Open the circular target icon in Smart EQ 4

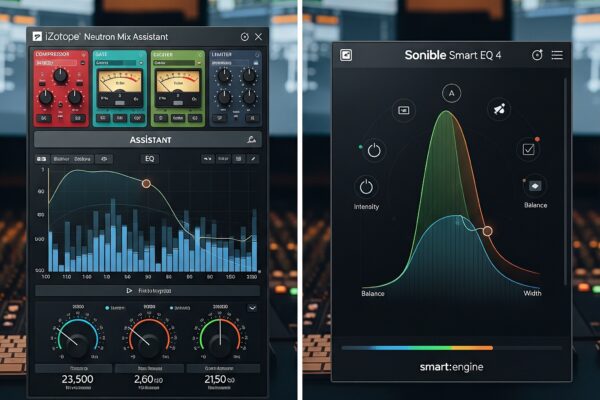click(x=537, y=55)
